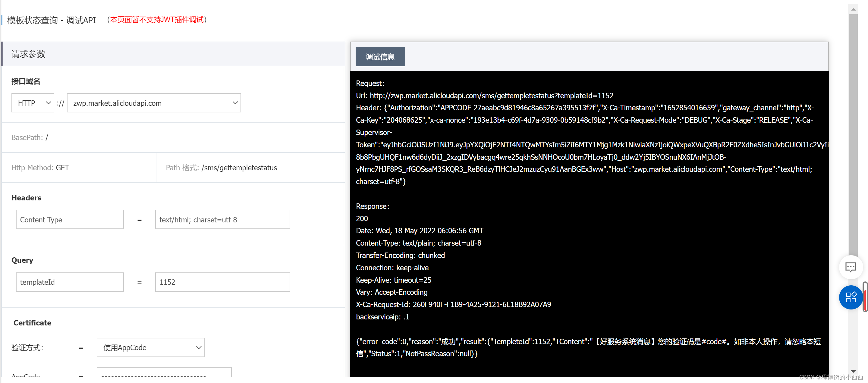Click the red JWT plugin notice text
The width and height of the screenshot is (868, 383).
coord(157,20)
